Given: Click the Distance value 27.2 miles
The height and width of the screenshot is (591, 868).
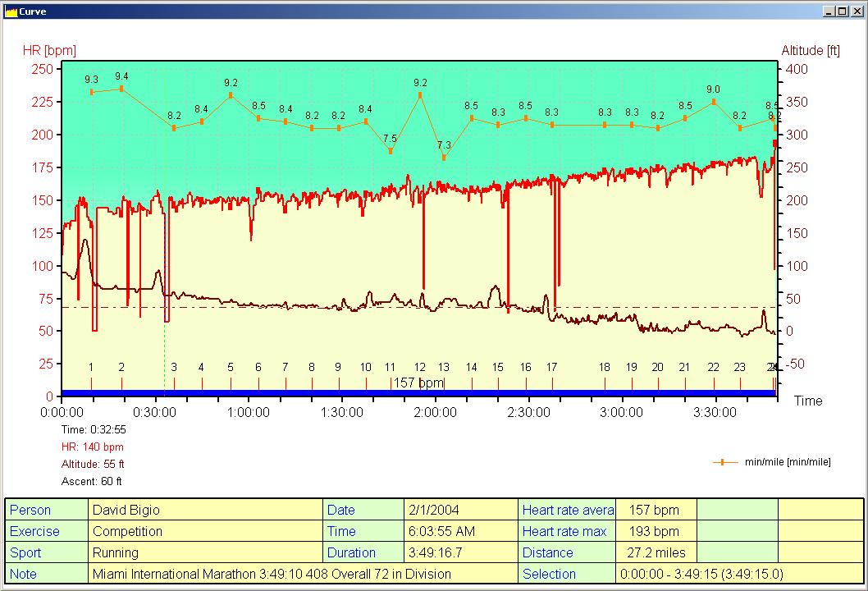Looking at the screenshot, I should coord(655,552).
